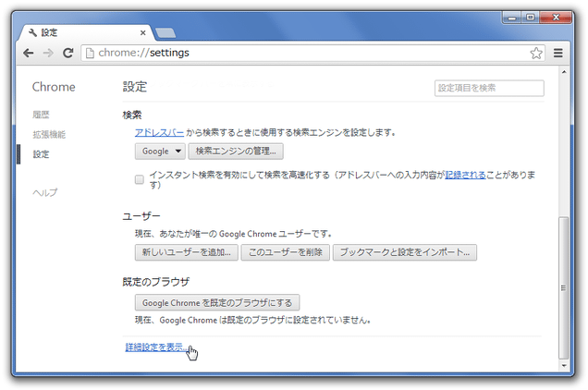Follow the 記録される link
The height and width of the screenshot is (390, 588).
(x=465, y=175)
